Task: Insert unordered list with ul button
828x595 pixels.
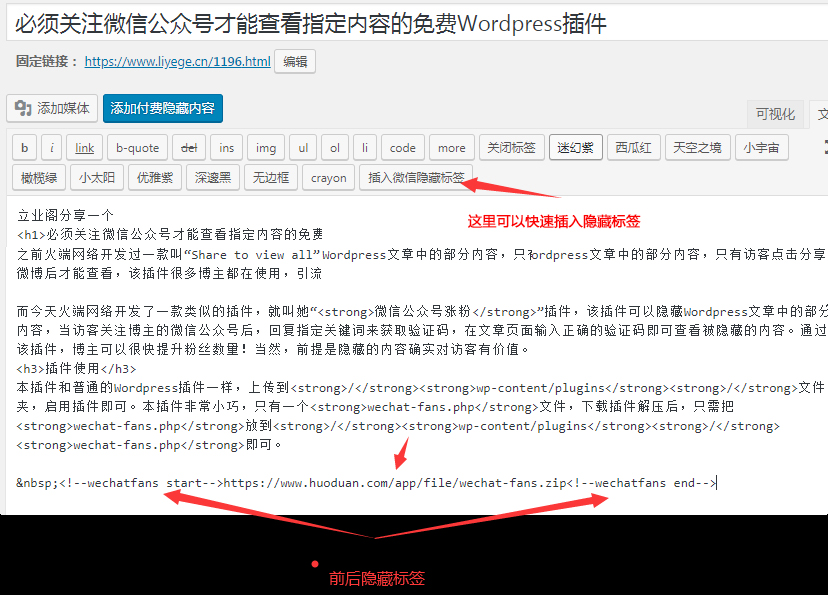Action: 303,148
